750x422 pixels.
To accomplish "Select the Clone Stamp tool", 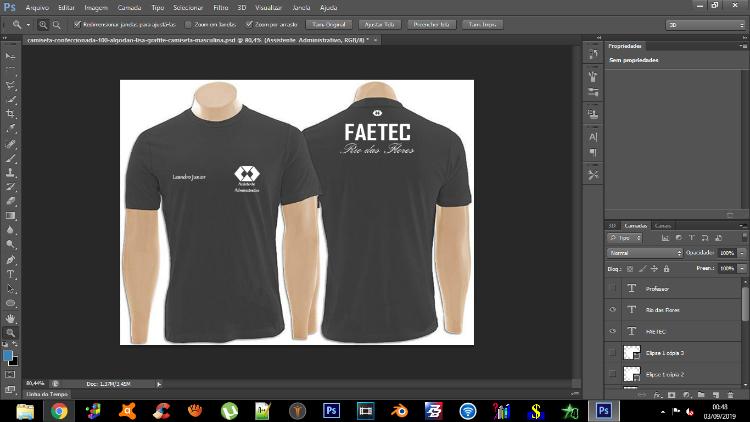I will (x=11, y=172).
